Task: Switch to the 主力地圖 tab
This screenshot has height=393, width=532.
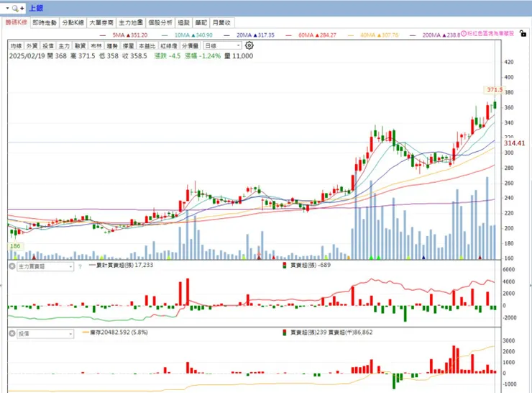Action: point(131,23)
